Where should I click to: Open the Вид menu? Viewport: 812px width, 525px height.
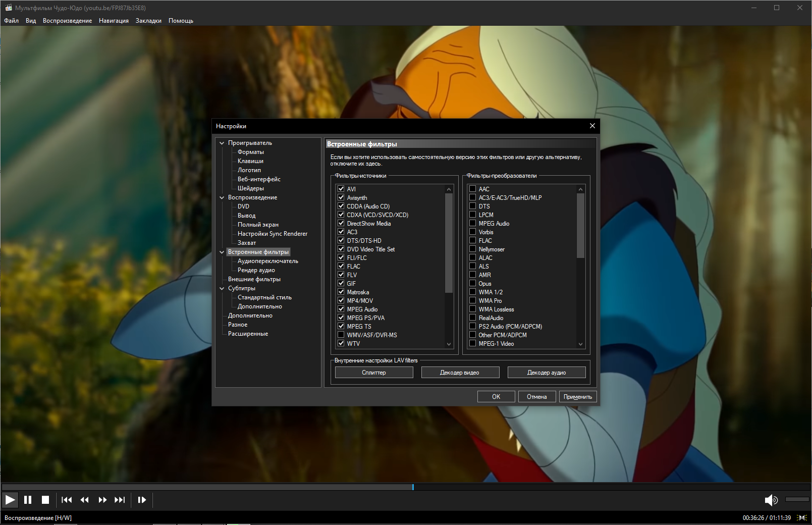point(31,21)
